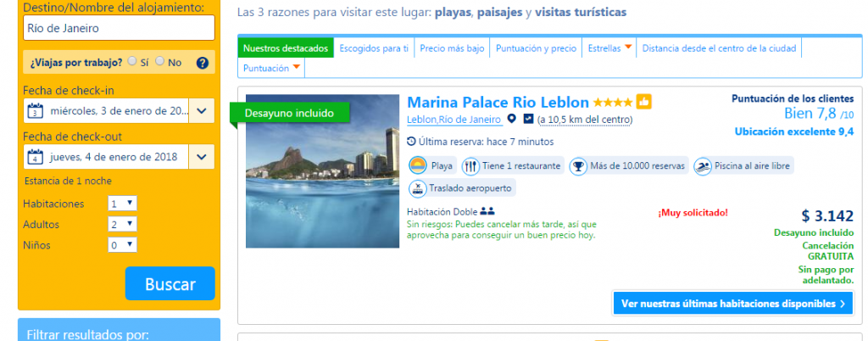Open the Habitaciones number dropdown
Viewport: 868px width, 341px height.
123,204
